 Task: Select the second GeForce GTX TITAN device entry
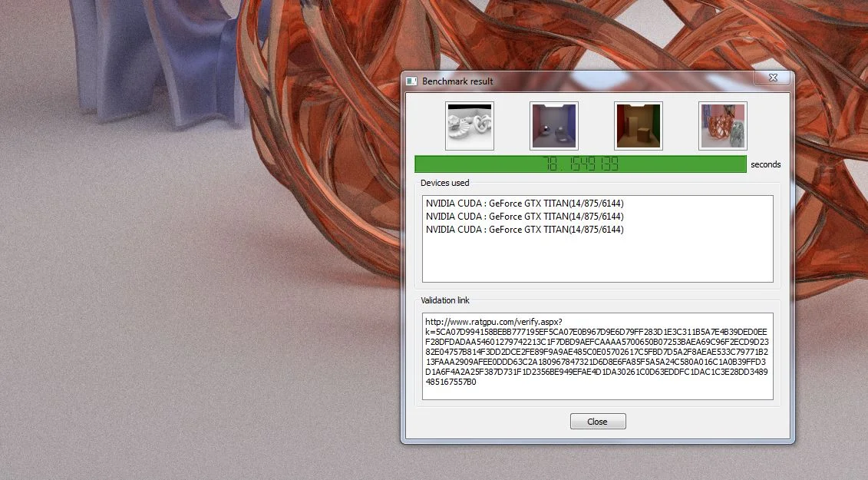pos(524,216)
